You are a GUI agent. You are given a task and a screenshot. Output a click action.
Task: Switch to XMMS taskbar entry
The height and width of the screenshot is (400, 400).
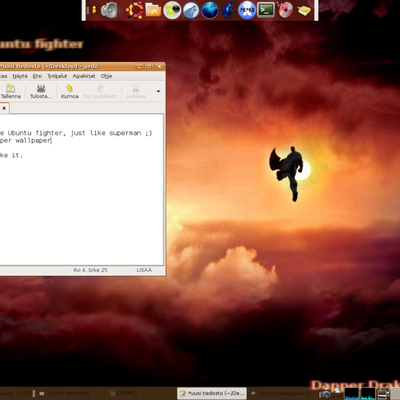pyautogui.click(x=123, y=393)
